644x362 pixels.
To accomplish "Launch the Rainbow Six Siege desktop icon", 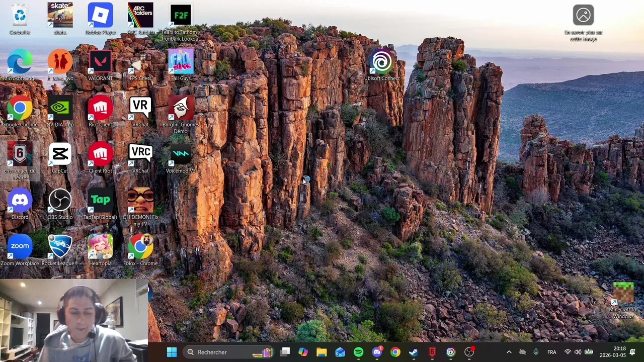I will pos(20,161).
